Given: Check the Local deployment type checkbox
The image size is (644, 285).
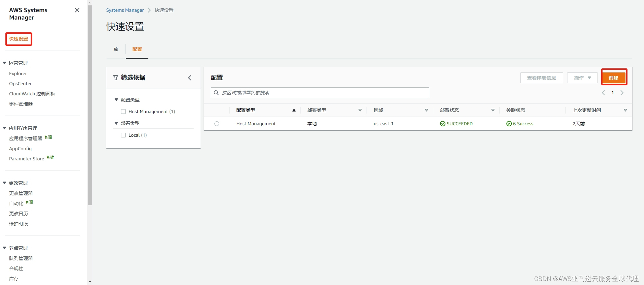Looking at the screenshot, I should [x=123, y=135].
